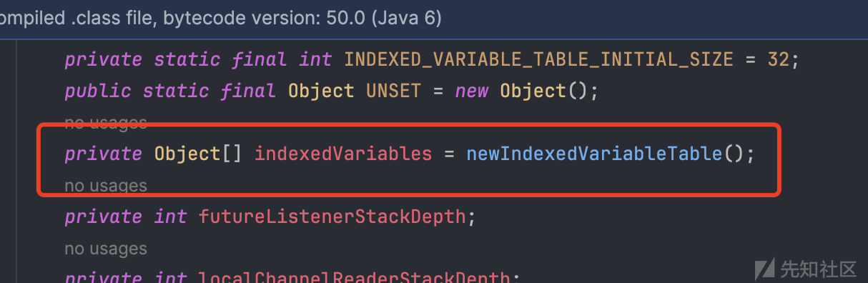This screenshot has height=283, width=868.
Task: Click 'new Object()' constructor call
Action: tap(525, 91)
